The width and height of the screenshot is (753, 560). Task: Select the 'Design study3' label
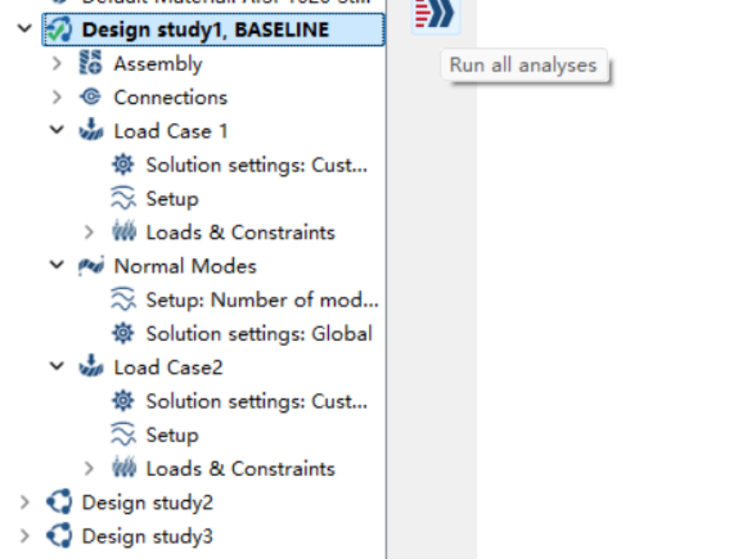pos(148,536)
